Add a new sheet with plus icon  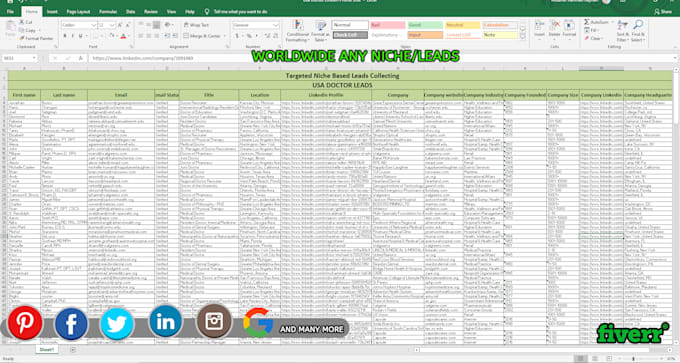(73, 350)
